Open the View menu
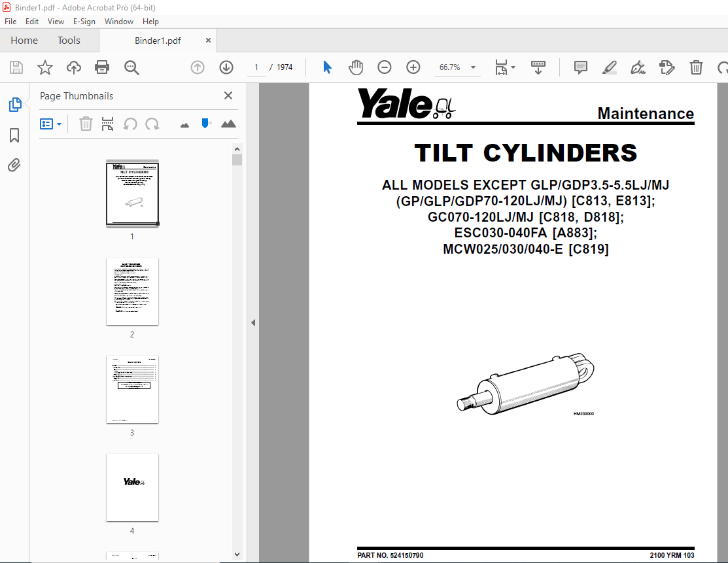The image size is (728, 563). pyautogui.click(x=56, y=22)
